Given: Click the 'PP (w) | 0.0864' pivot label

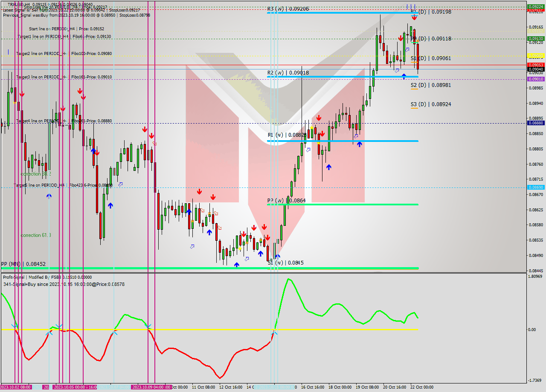Looking at the screenshot, I should click(x=286, y=200).
